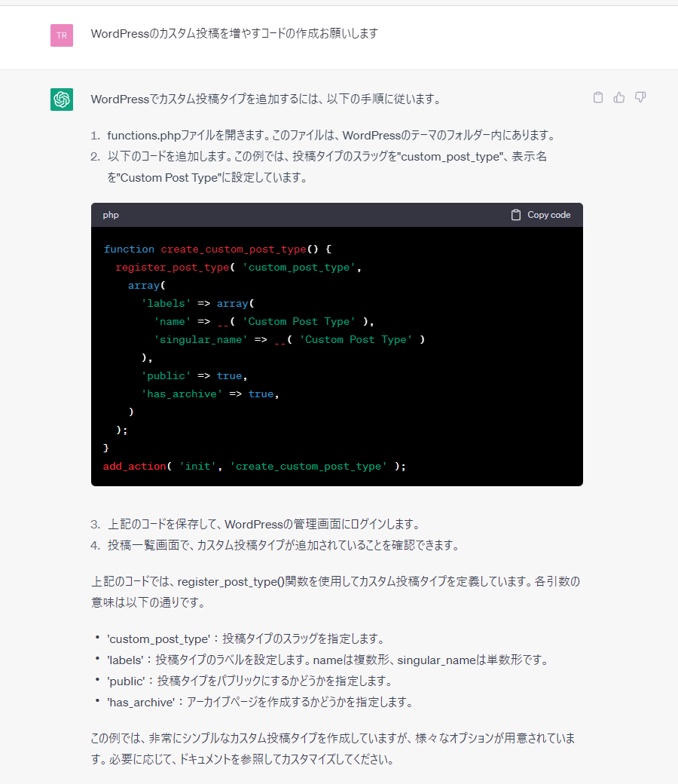
Task: Click the 'name' => __( 'Custom Post Type' ) line
Action: (x=264, y=321)
